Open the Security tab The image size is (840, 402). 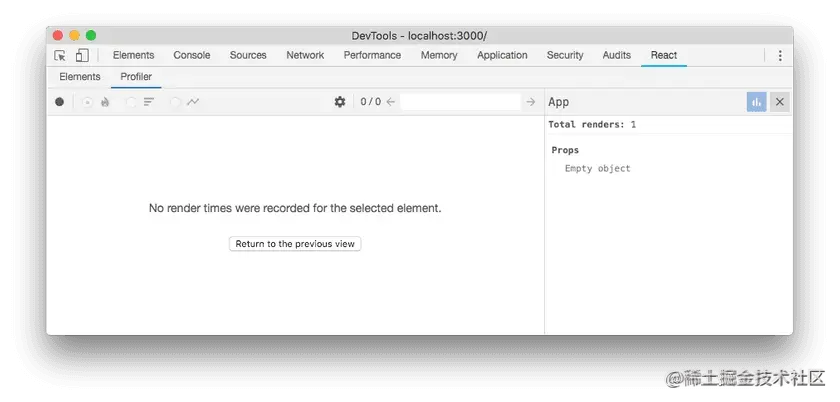point(565,55)
